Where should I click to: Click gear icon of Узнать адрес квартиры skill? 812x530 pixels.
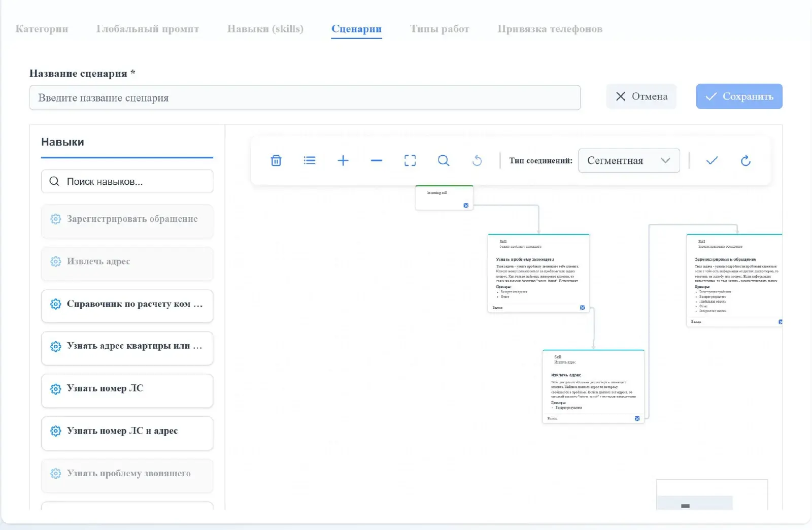pyautogui.click(x=56, y=346)
